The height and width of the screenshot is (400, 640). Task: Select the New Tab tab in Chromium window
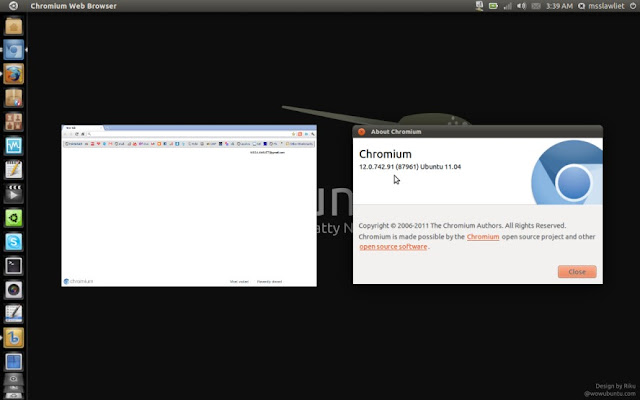[83, 128]
